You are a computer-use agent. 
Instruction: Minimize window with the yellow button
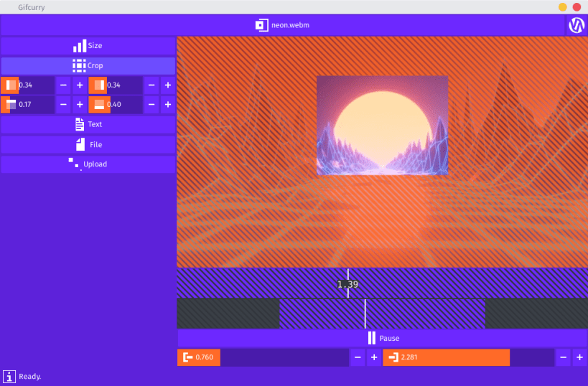[562, 7]
